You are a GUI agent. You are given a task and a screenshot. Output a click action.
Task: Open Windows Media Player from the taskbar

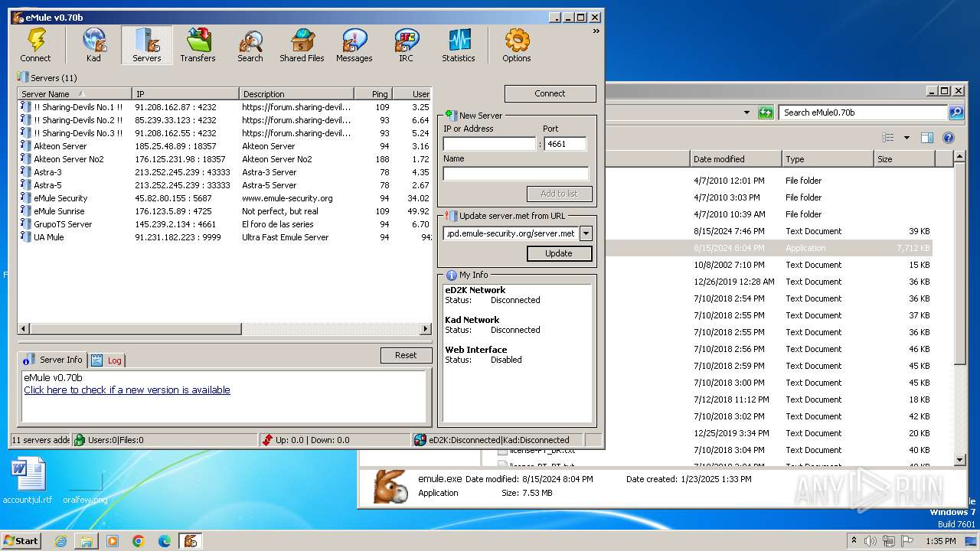[112, 541]
